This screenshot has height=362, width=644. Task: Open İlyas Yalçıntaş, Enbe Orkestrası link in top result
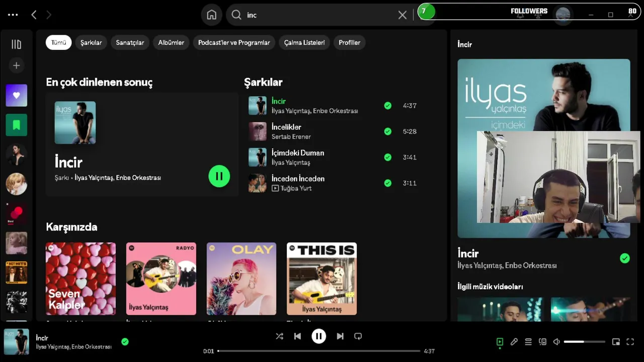[118, 177]
